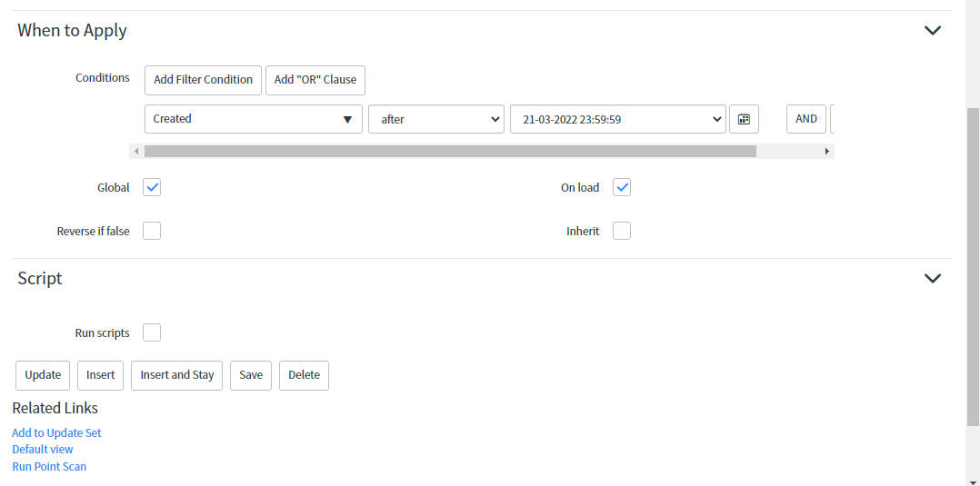Open the 'after' operator dropdown
This screenshot has width=980, height=486.
click(x=436, y=119)
